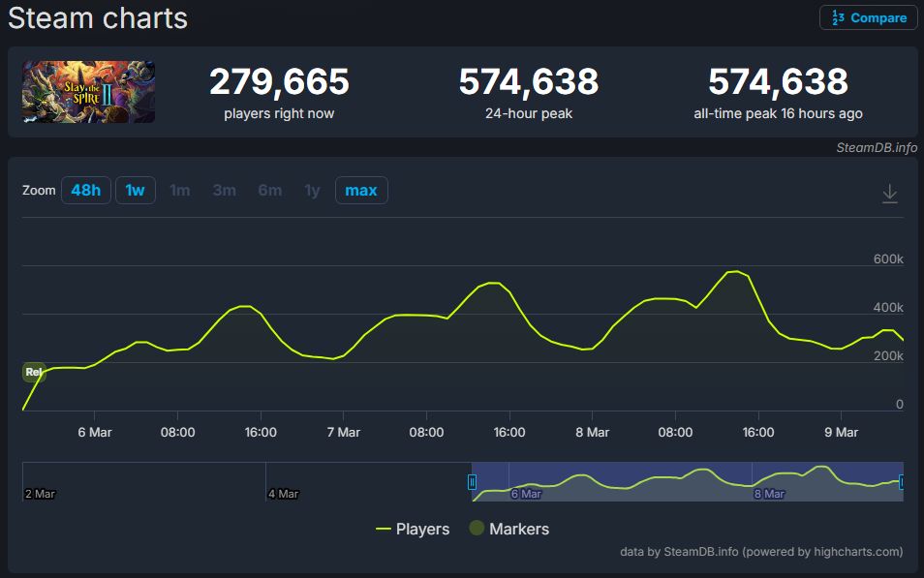Open the Slay the Spire II game thumbnail

tap(89, 92)
